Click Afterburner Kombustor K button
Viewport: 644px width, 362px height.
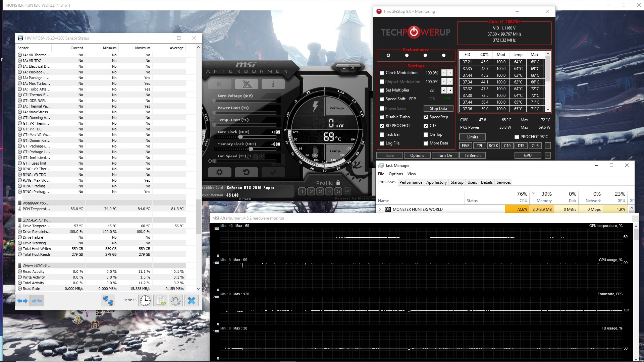pyautogui.click(x=219, y=84)
